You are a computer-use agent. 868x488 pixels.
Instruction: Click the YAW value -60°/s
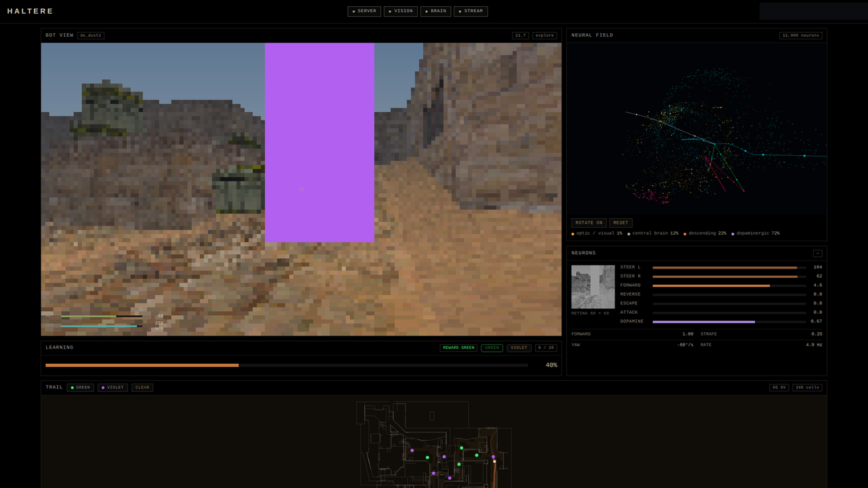click(x=685, y=345)
